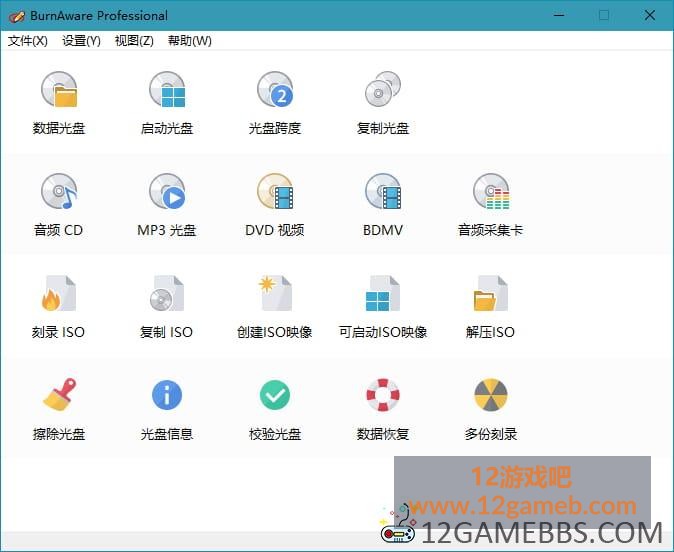Open the 视图(Z) view menu
Viewport: 674px width, 552px height.
(134, 41)
